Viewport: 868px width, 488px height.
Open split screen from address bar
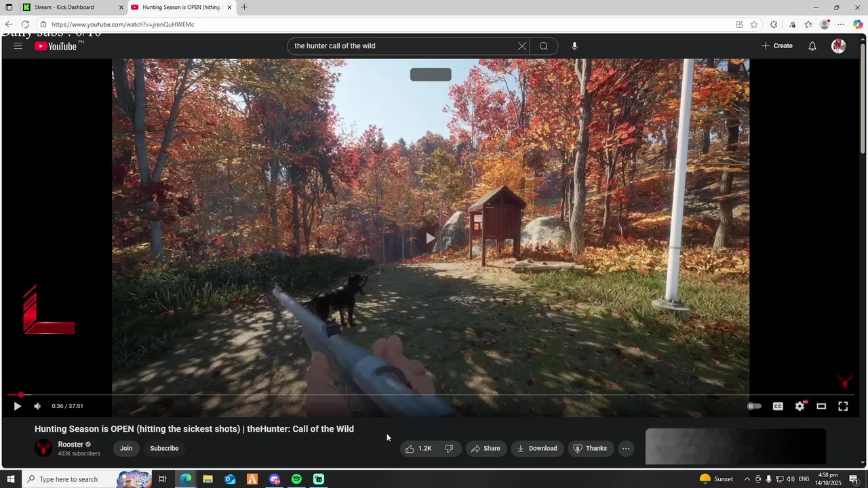tap(739, 24)
